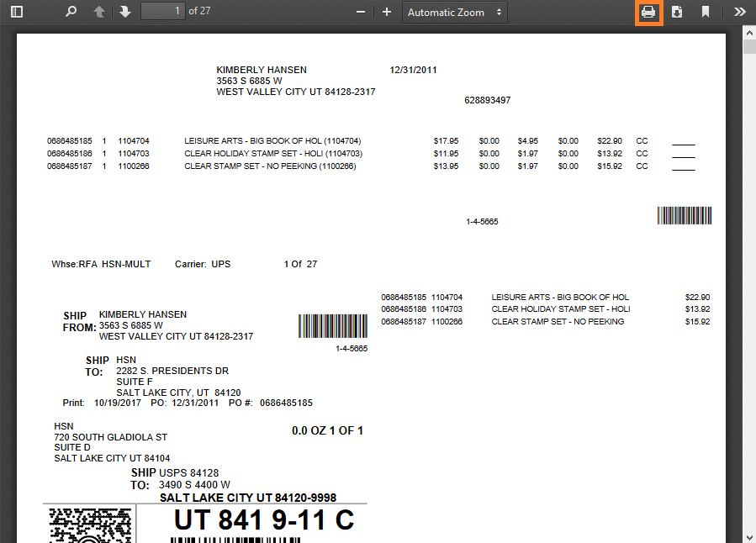The image size is (756, 543).
Task: Click UT 841 9-11 C label
Action: tap(264, 520)
